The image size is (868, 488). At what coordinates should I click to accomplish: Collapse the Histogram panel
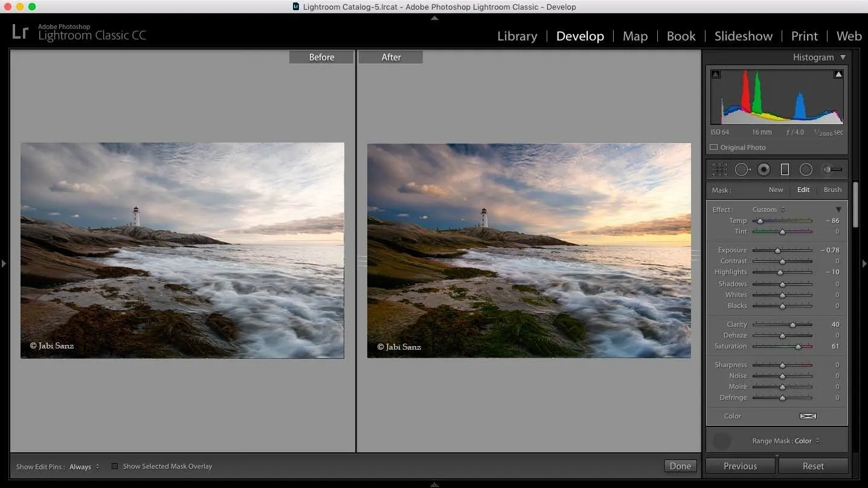843,57
